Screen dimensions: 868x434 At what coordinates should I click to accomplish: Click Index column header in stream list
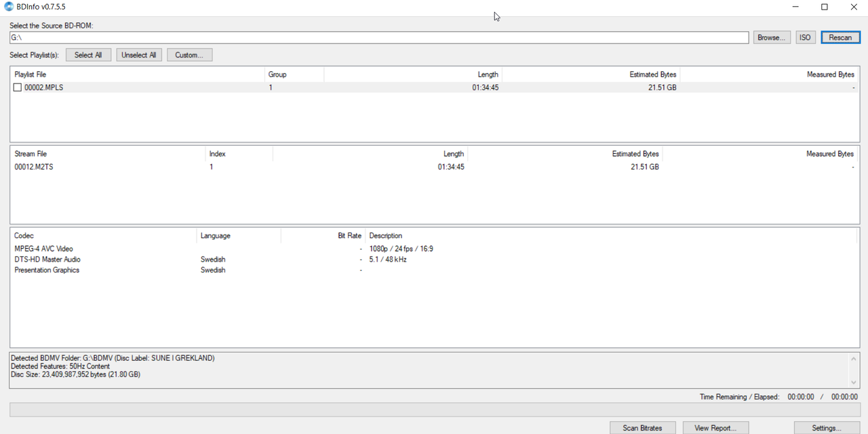[x=239, y=154]
